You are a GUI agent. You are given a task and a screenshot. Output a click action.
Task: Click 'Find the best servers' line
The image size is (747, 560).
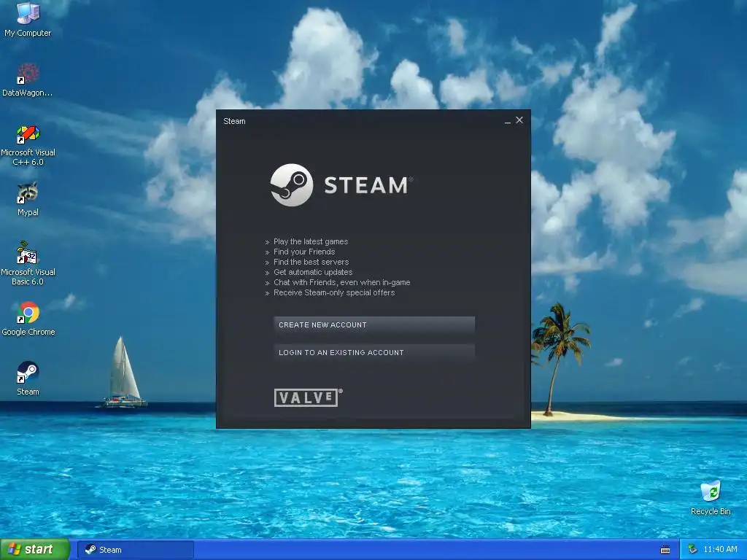pos(311,262)
